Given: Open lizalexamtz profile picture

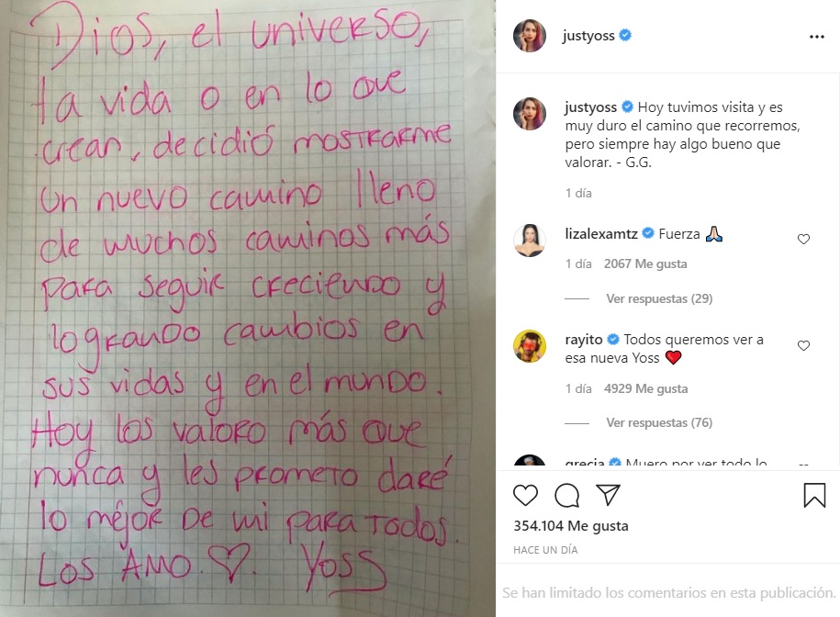Looking at the screenshot, I should pos(530,241).
